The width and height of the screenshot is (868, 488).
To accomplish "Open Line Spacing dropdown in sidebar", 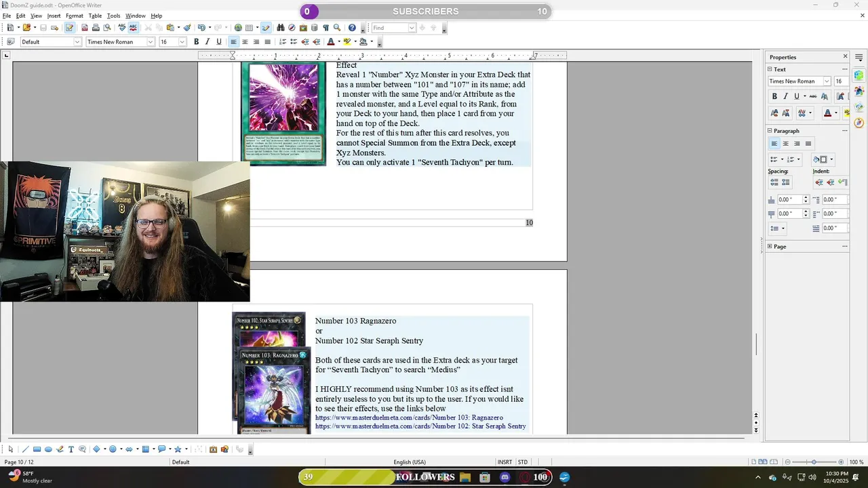I will 783,228.
